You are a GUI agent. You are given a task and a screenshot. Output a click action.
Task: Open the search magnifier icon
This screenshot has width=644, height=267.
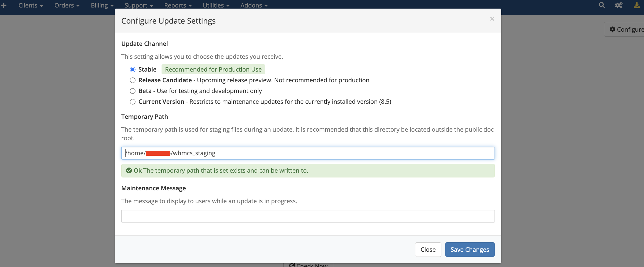(602, 5)
